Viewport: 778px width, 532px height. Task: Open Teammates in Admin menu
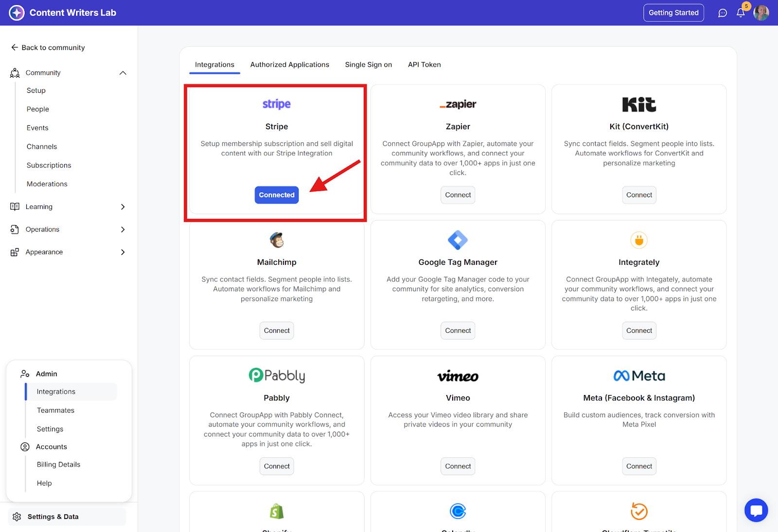55,410
